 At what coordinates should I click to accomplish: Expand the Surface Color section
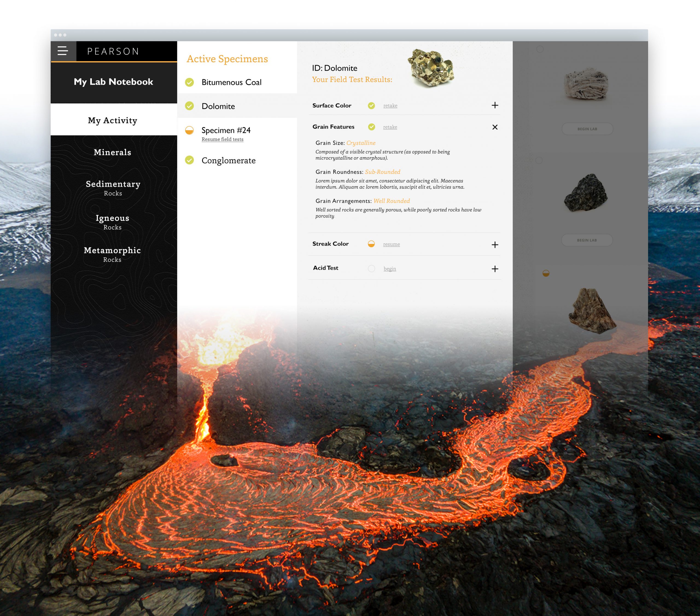tap(495, 105)
